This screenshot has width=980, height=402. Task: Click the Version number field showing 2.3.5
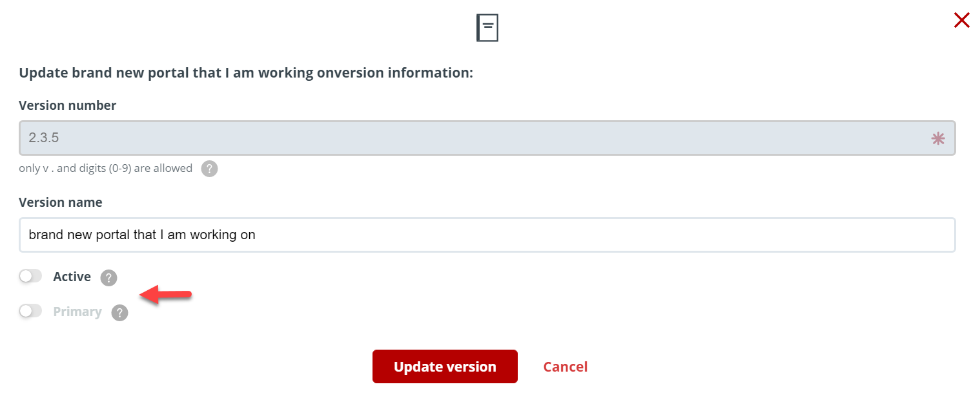[487, 138]
